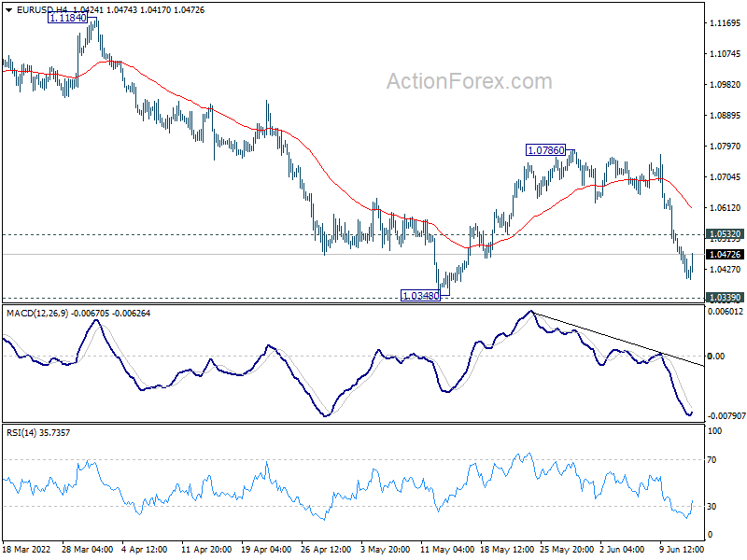
Task: Select the 1.03390 support level tag
Action: [x=726, y=298]
